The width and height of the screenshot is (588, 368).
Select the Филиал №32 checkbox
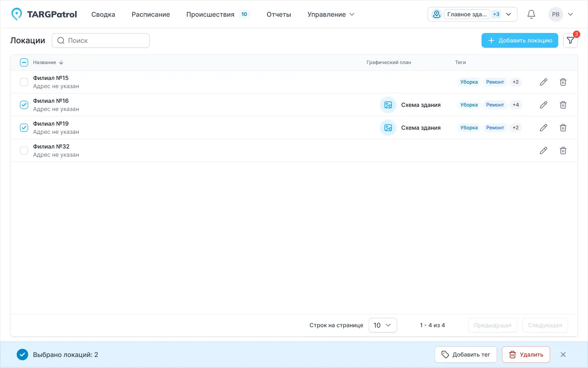click(24, 151)
